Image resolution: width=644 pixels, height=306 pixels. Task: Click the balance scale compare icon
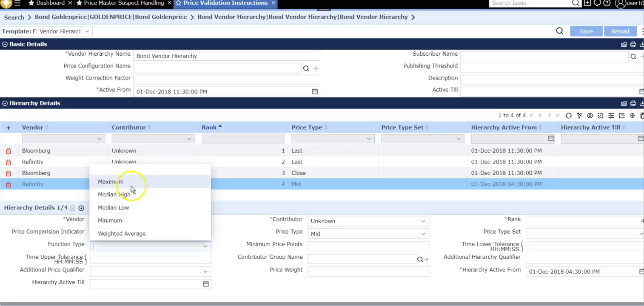(x=633, y=116)
